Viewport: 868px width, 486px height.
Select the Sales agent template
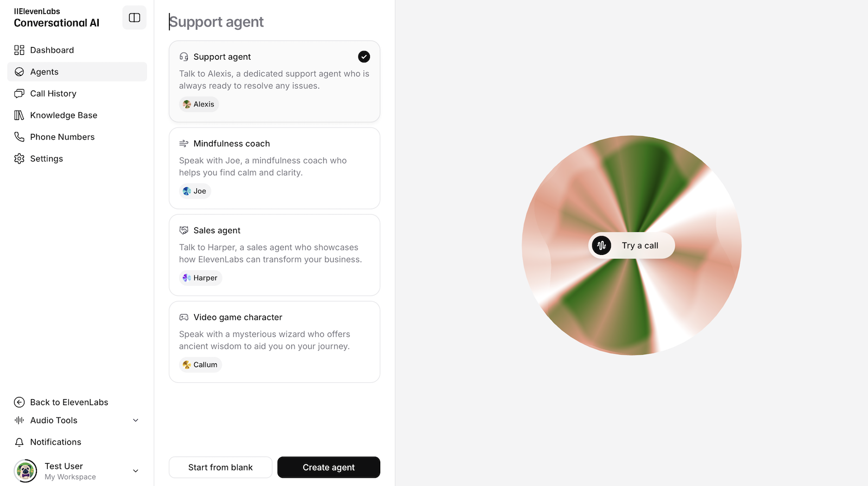pyautogui.click(x=275, y=255)
